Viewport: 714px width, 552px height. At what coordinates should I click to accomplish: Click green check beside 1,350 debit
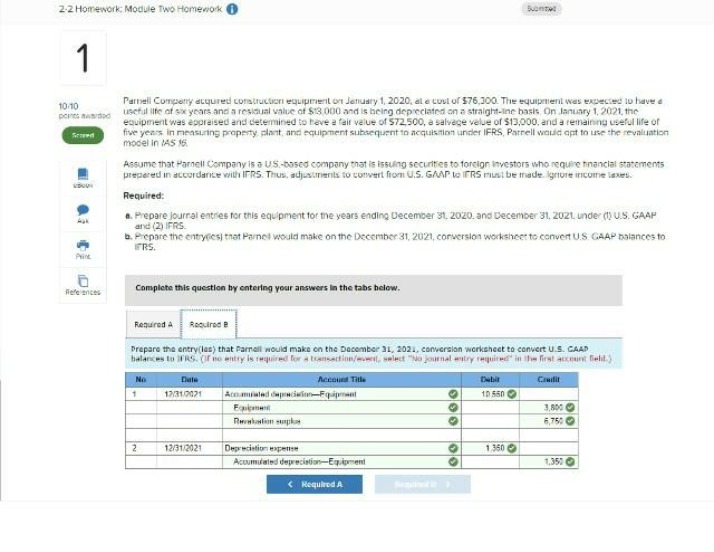tap(512, 448)
